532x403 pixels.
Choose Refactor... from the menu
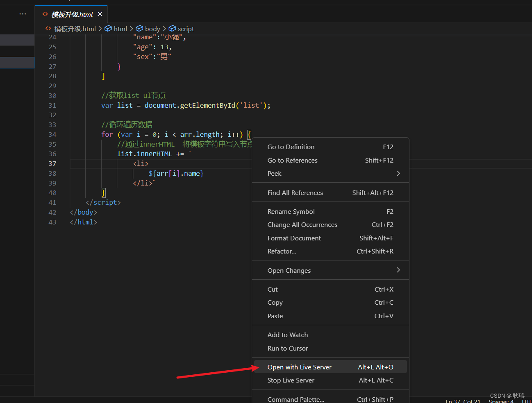click(x=330, y=251)
